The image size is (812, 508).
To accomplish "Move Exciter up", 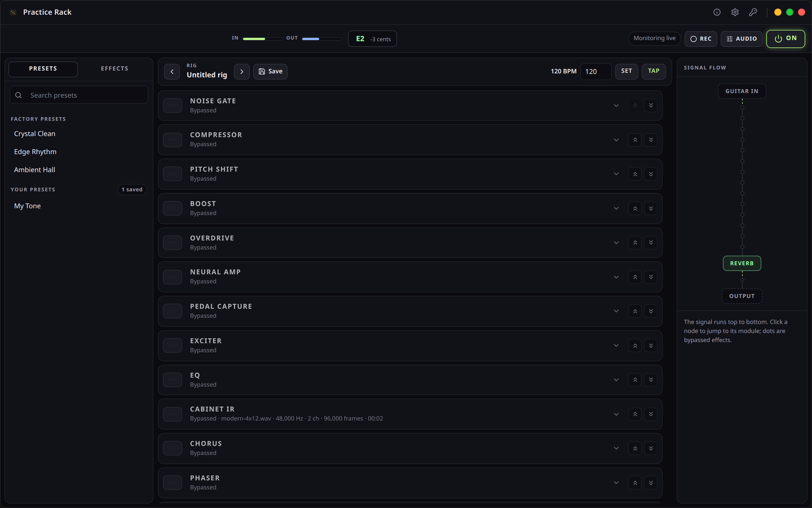I will tap(635, 345).
